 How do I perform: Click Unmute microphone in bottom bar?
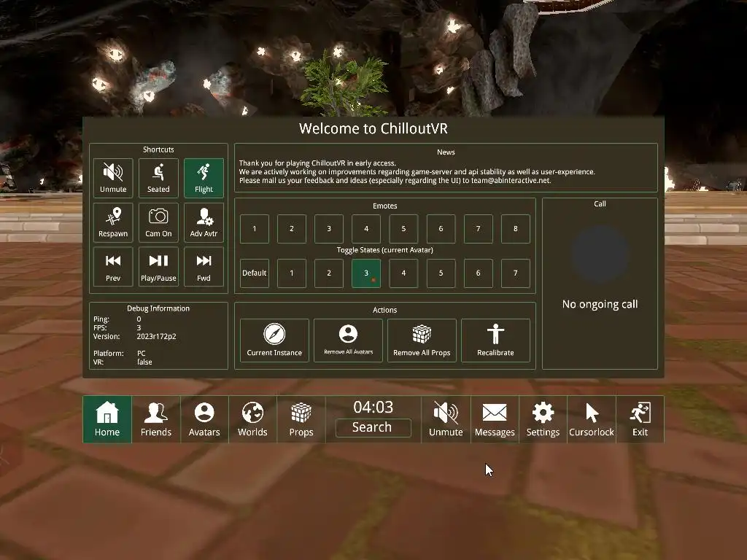pos(446,419)
